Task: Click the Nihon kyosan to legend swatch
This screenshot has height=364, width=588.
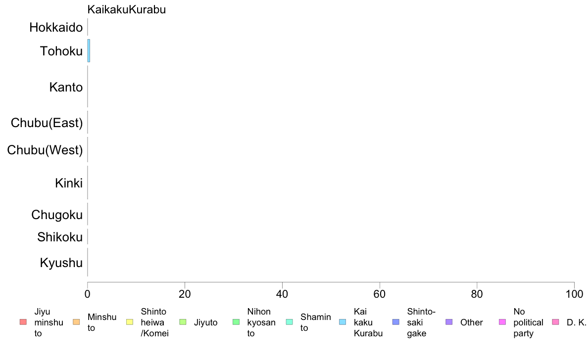Action: (236, 322)
